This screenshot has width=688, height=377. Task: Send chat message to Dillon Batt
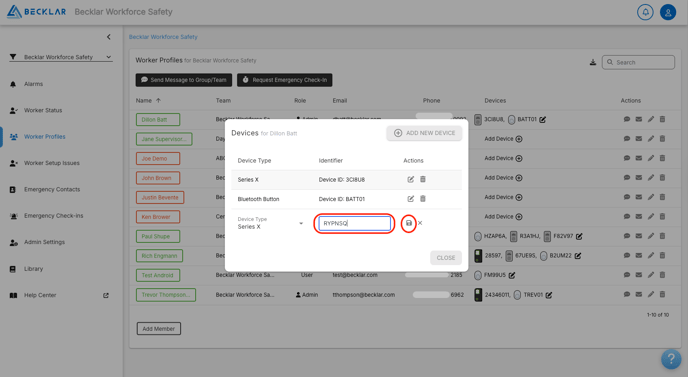(627, 119)
